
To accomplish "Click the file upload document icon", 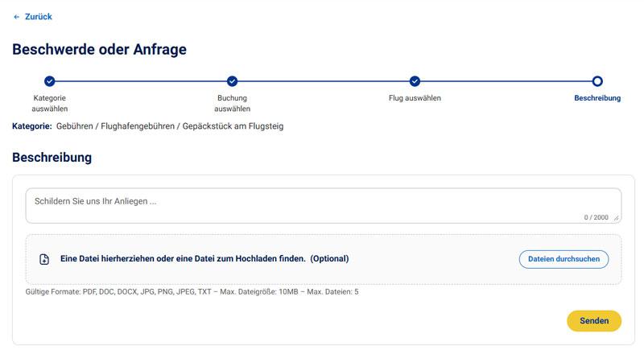I will pos(44,259).
